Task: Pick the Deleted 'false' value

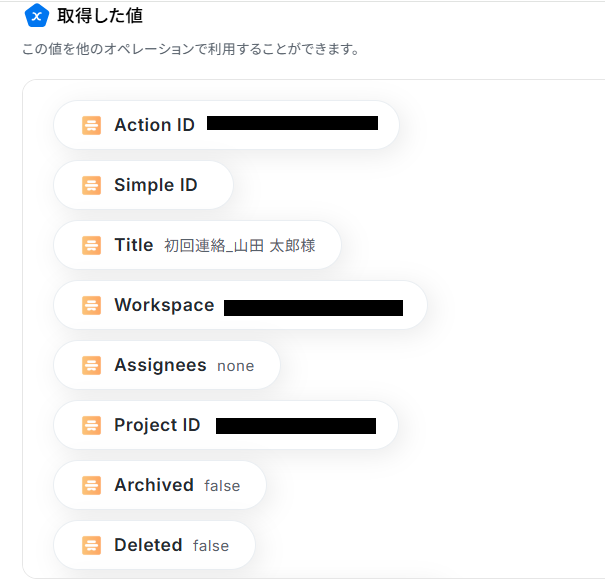Action: (211, 546)
